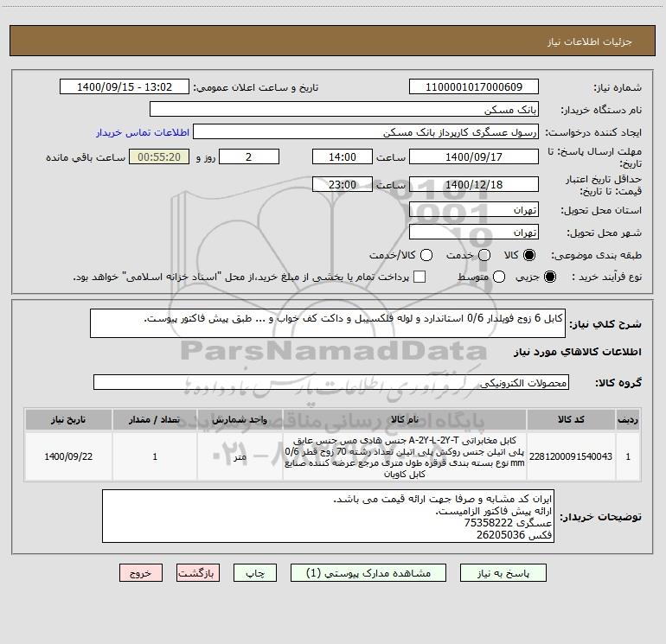Viewport: 666px width, 644px height.
Task: Select the کالا radio button
Action: pos(529,255)
